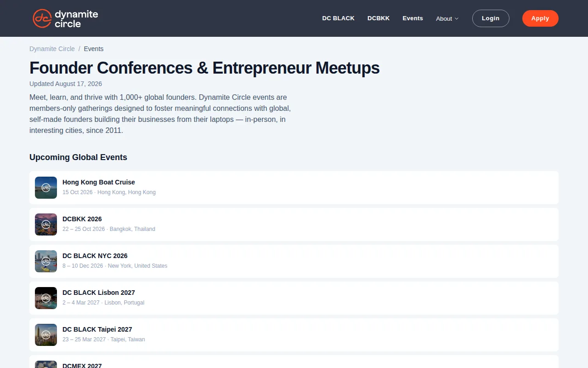
Task: View the DC BLACK Taipei 2027 title
Action: point(97,329)
